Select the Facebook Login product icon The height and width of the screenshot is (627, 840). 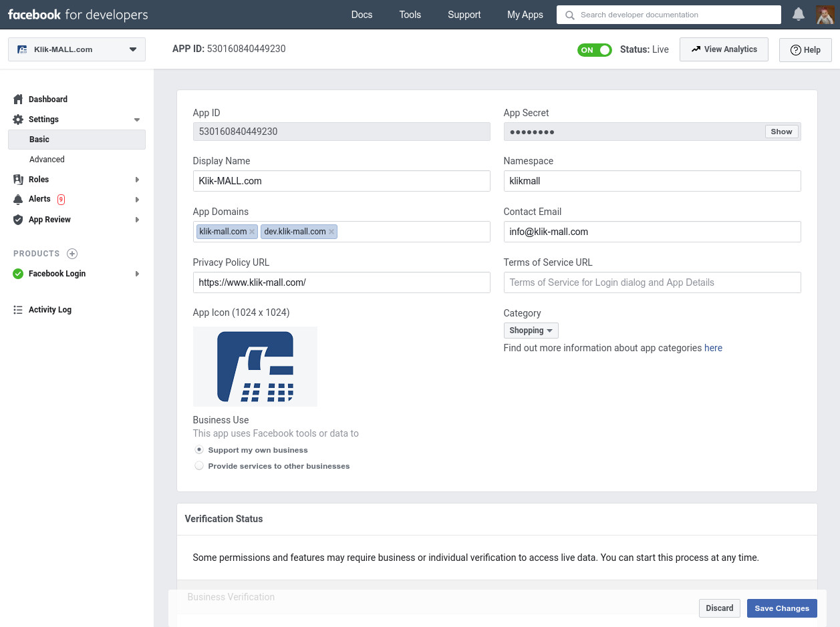pyautogui.click(x=19, y=273)
